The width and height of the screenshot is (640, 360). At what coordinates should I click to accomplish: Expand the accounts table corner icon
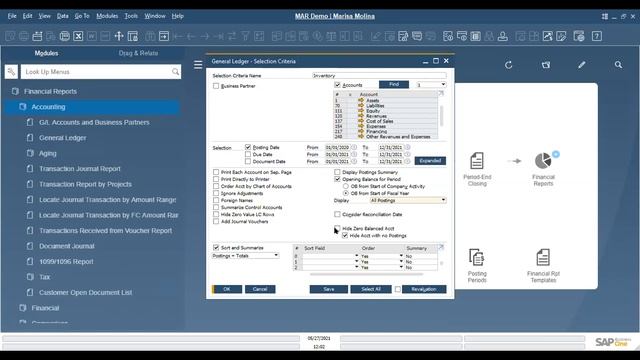(x=441, y=93)
